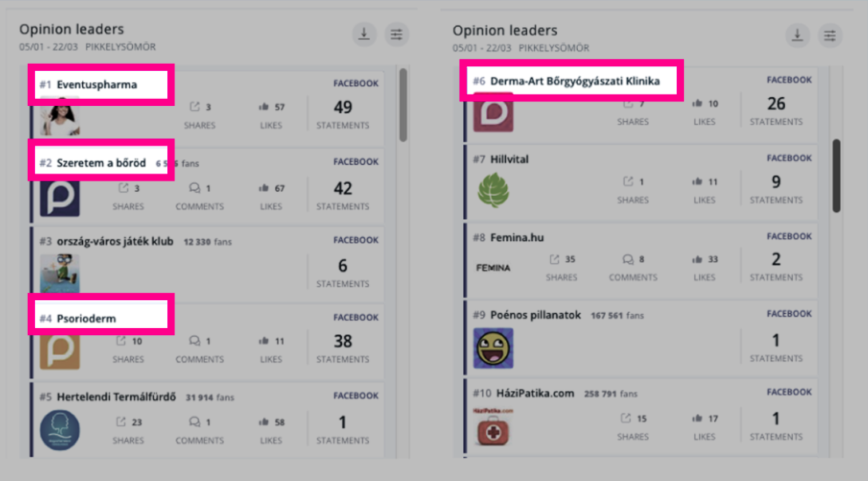Viewport: 868px width, 481px height.
Task: Click right panel scrollbar thumb
Action: 836,175
